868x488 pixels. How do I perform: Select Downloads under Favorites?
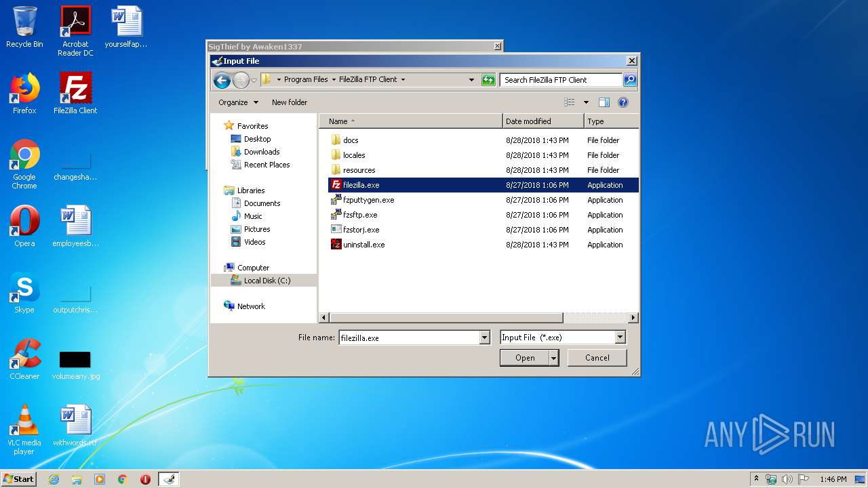[262, 152]
